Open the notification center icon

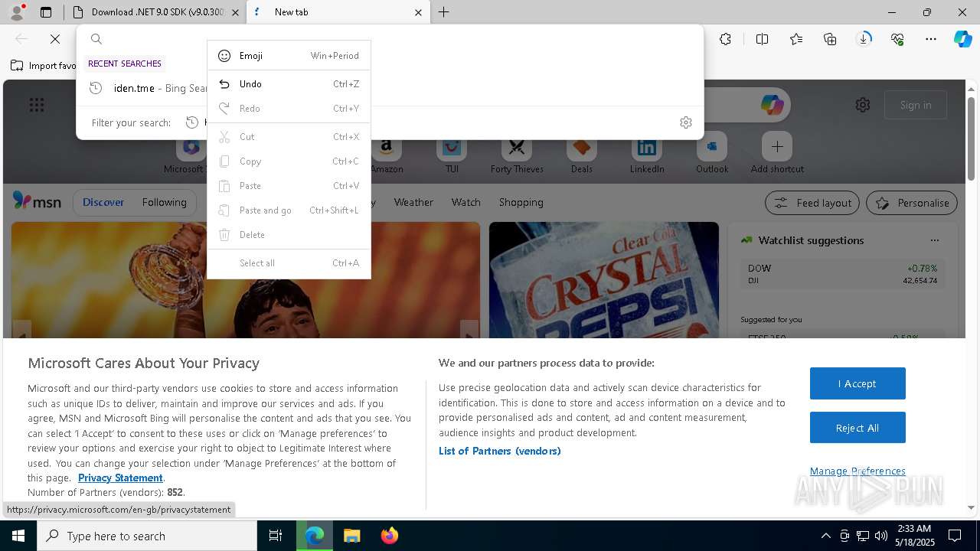[955, 536]
